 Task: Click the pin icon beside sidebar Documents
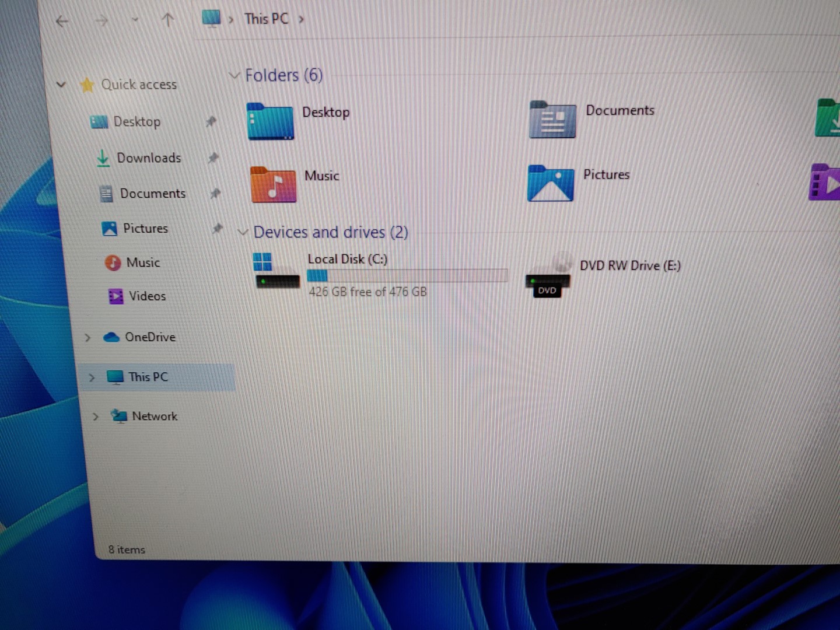pos(215,193)
